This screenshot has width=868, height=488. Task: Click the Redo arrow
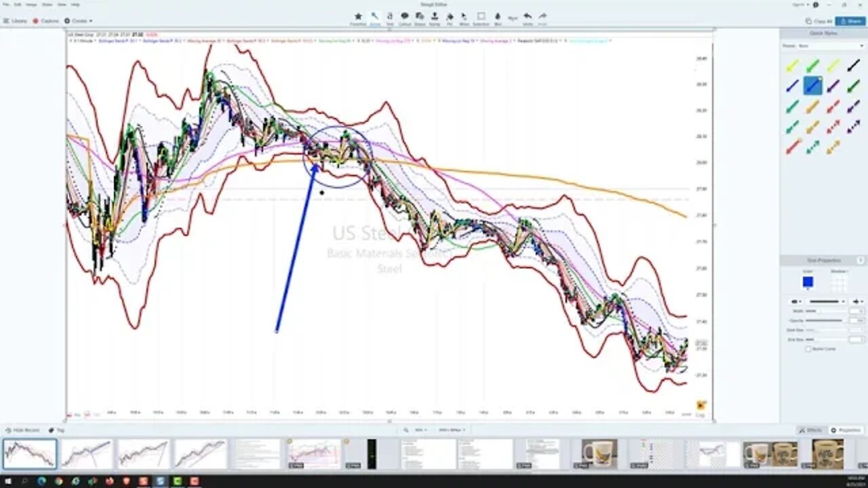pyautogui.click(x=542, y=18)
